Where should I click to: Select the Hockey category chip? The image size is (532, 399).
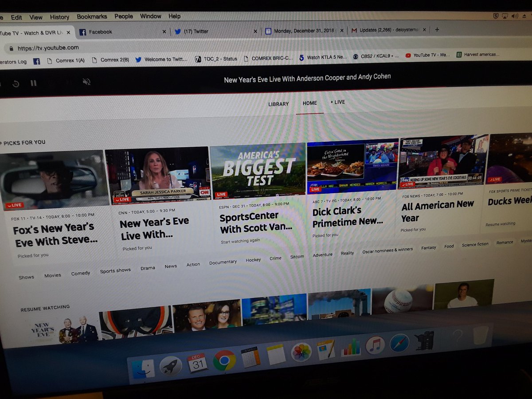click(x=253, y=260)
